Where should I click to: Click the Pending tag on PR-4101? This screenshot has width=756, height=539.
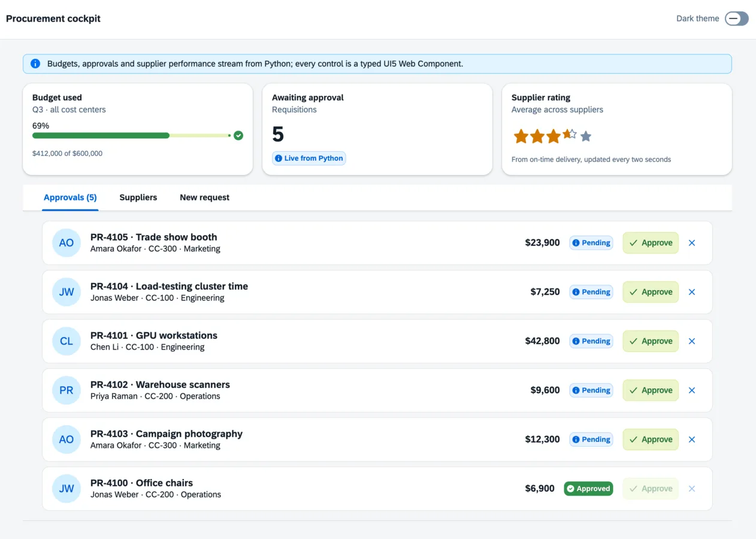(x=591, y=341)
